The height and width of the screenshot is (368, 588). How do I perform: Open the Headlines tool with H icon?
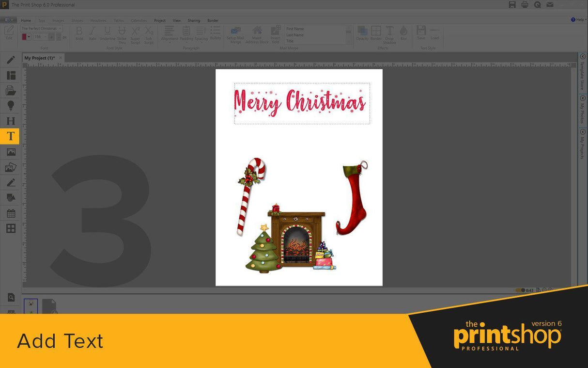pyautogui.click(x=10, y=121)
